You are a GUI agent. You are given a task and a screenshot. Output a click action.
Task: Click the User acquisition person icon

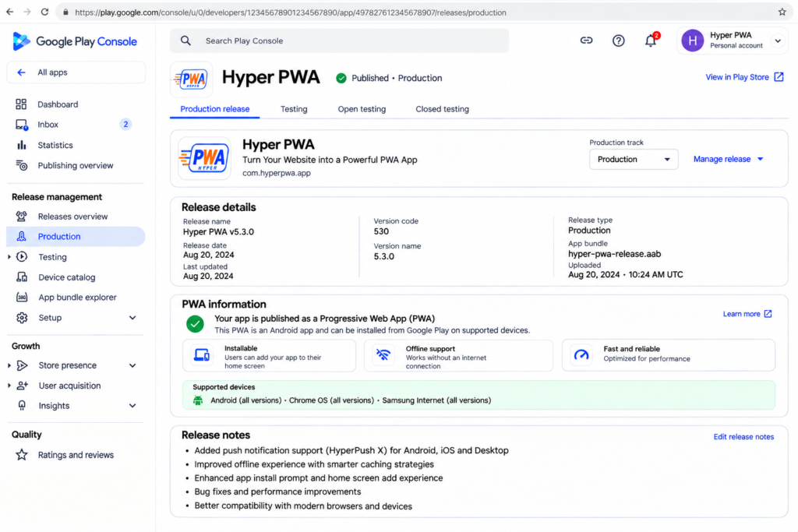pyautogui.click(x=22, y=386)
